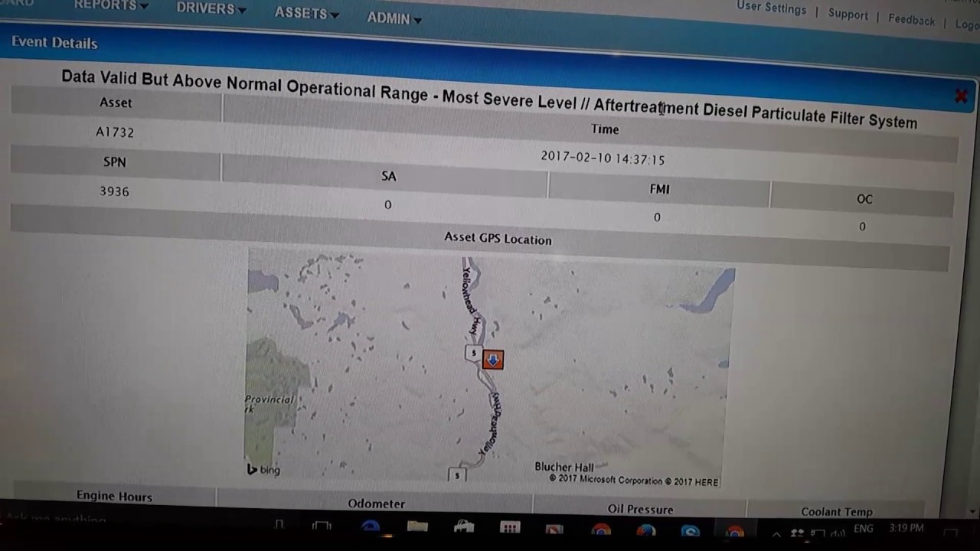The width and height of the screenshot is (980, 551).
Task: Open the Support link
Action: click(x=848, y=14)
